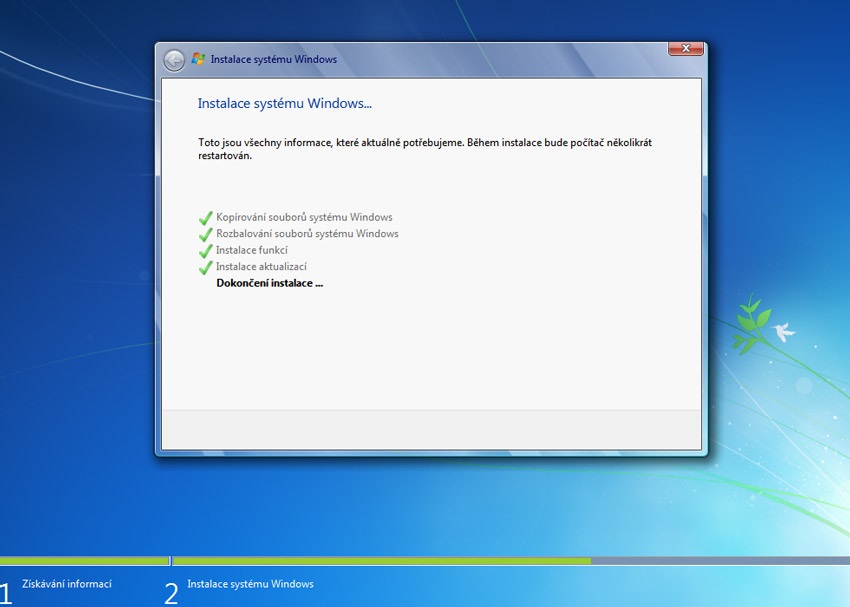Click the green checkmark beside Kopírování souborů
The height and width of the screenshot is (607, 850).
click(x=205, y=218)
